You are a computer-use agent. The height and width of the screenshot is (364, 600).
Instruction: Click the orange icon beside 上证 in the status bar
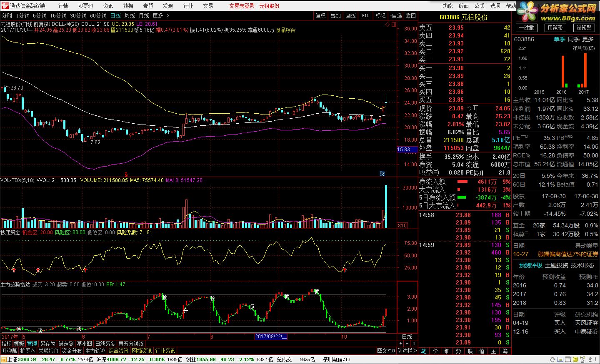pyautogui.click(x=4, y=359)
